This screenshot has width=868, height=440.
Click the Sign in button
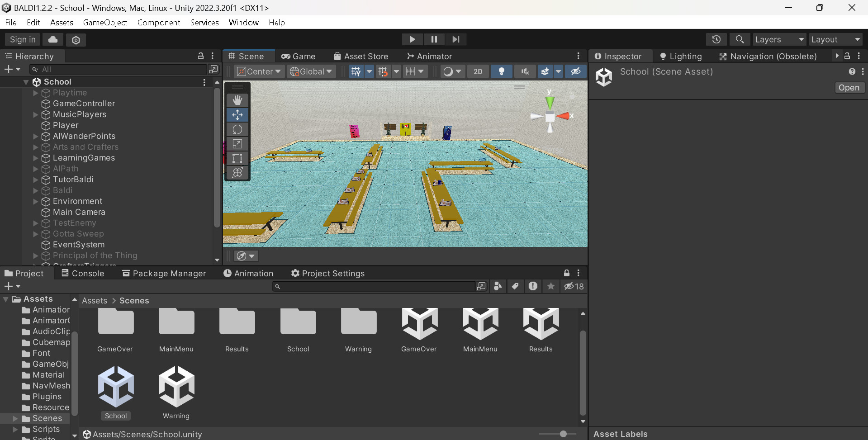pyautogui.click(x=22, y=39)
